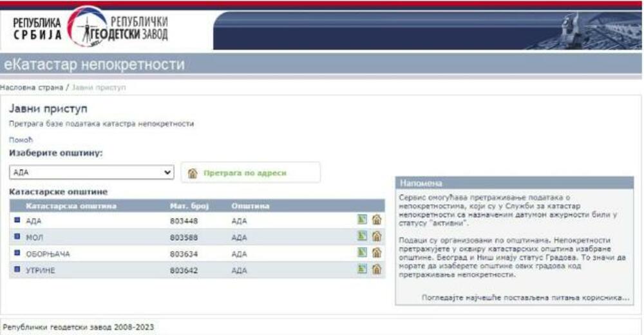
Task: Open the Помоћ help link
Action: [21, 140]
